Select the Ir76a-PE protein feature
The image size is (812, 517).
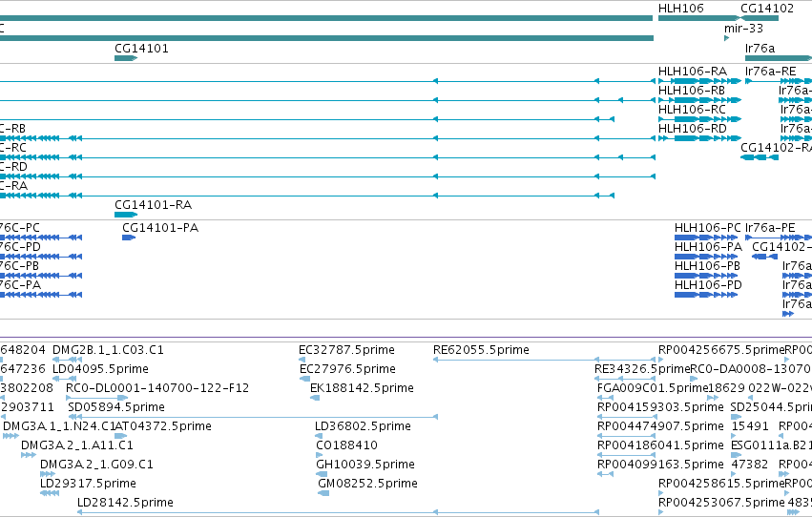tap(779, 238)
